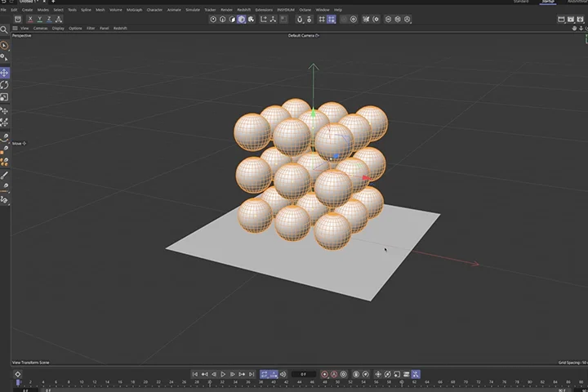Open the viewport Filter menu
The width and height of the screenshot is (588, 392).
coord(91,28)
